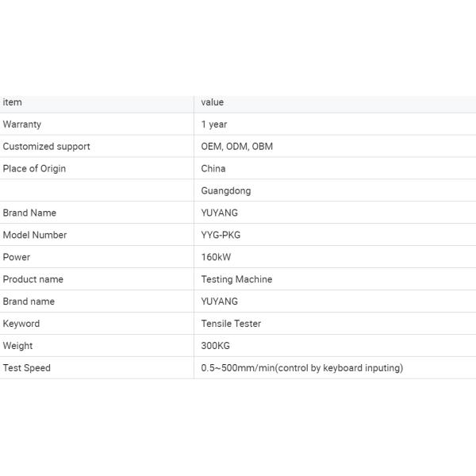Select the Warranty label cell
The height and width of the screenshot is (476, 476).
[x=22, y=125]
